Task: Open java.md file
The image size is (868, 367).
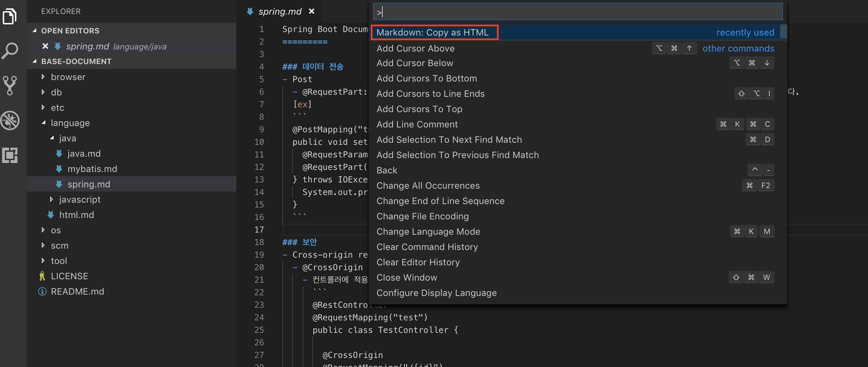Action: pos(132,154)
